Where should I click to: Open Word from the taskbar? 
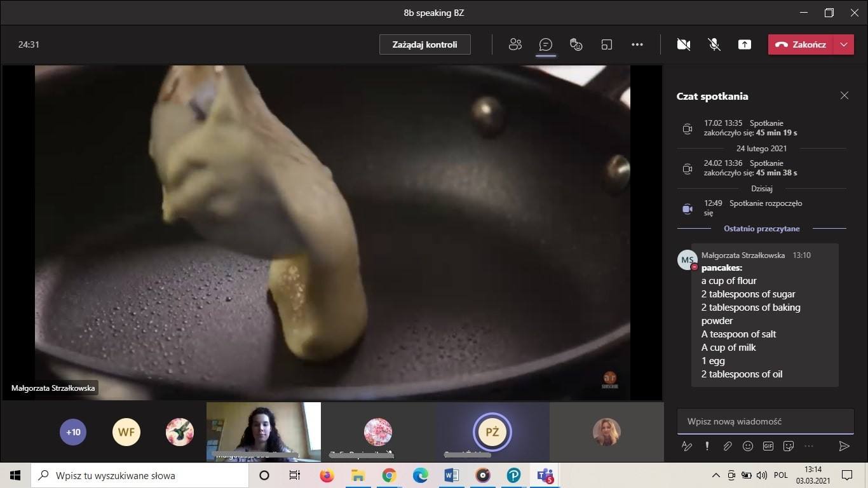click(451, 475)
